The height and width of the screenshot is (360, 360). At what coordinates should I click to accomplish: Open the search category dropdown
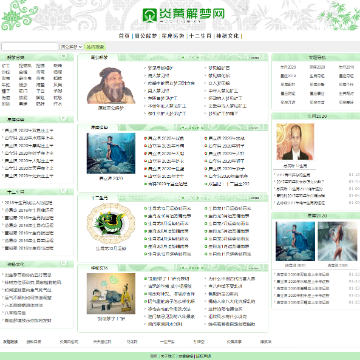coord(71,47)
